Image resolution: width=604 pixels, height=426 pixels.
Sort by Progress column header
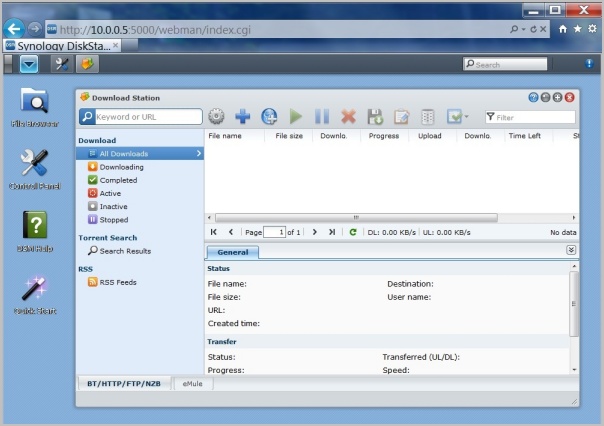pos(384,136)
